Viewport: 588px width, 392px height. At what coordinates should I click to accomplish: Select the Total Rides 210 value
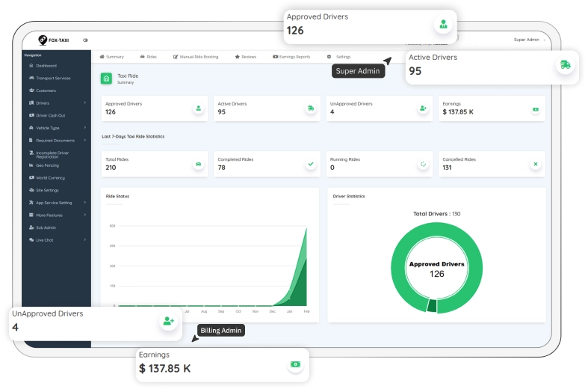(x=111, y=168)
